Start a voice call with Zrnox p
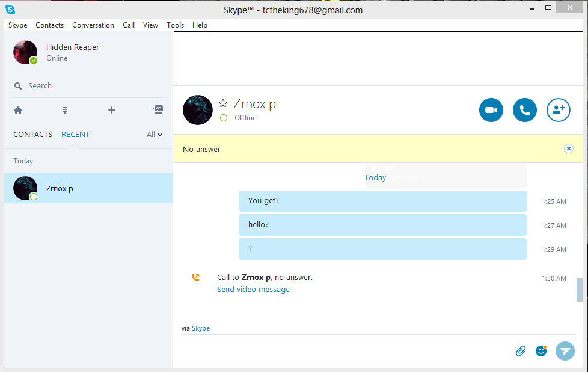Screen dimensions: 588x372 coord(525,110)
